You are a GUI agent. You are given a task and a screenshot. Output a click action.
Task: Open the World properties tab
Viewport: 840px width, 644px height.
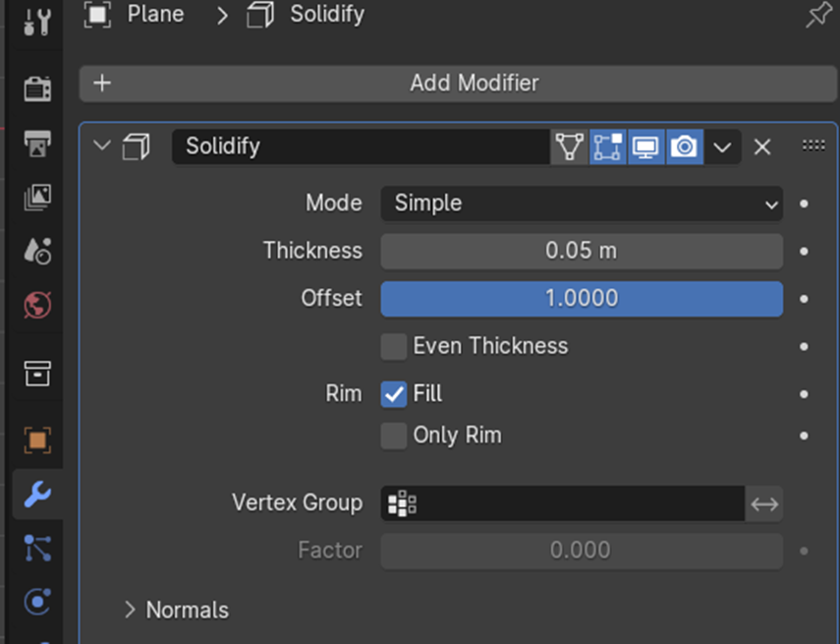coord(36,305)
